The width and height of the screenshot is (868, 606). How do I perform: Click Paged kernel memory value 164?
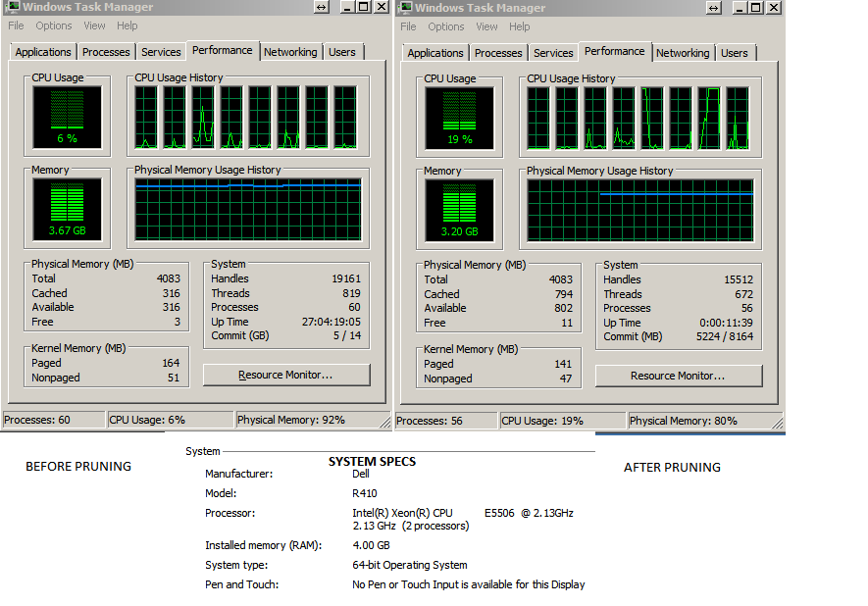(171, 363)
